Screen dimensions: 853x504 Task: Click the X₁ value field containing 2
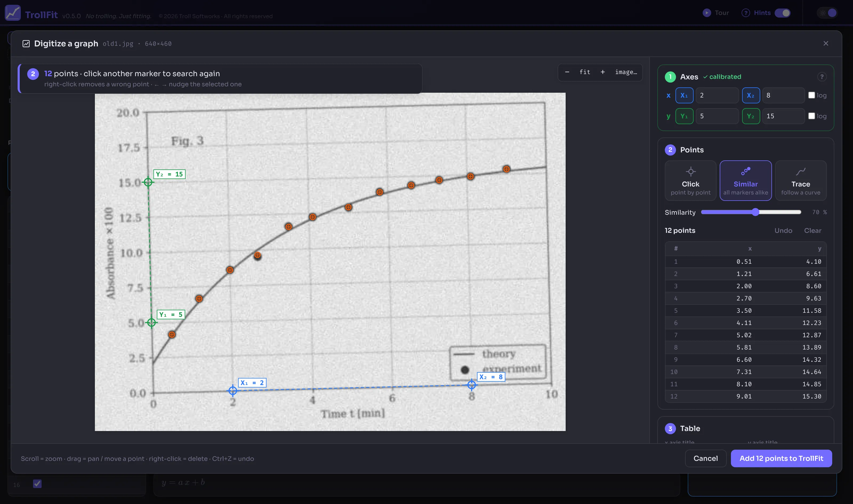pos(717,95)
